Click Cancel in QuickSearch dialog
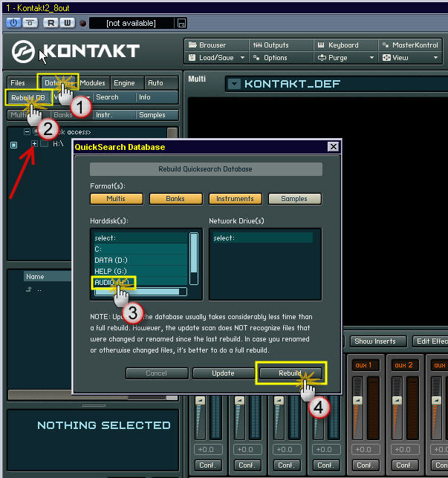Image resolution: width=448 pixels, height=478 pixels. (157, 373)
